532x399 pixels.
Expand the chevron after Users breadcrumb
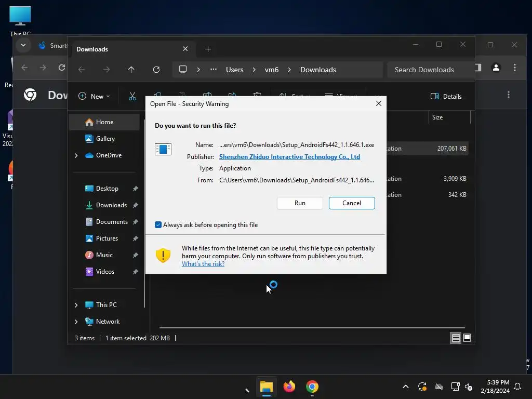[254, 70]
